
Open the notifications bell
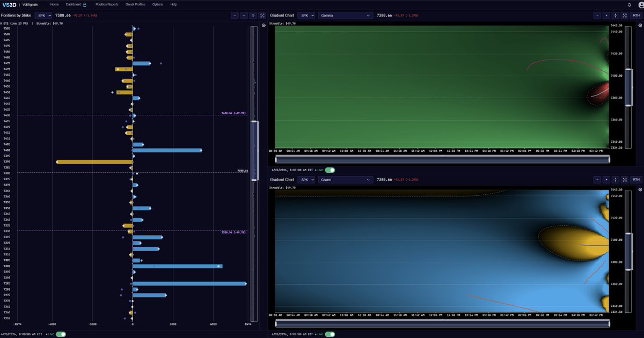click(x=629, y=4)
